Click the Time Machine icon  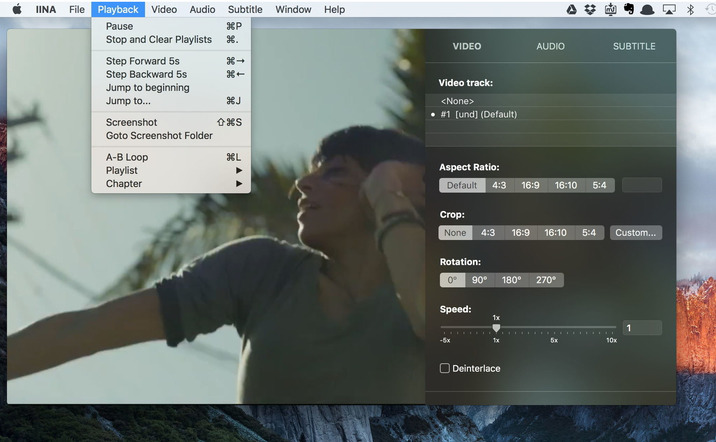pyautogui.click(x=709, y=9)
